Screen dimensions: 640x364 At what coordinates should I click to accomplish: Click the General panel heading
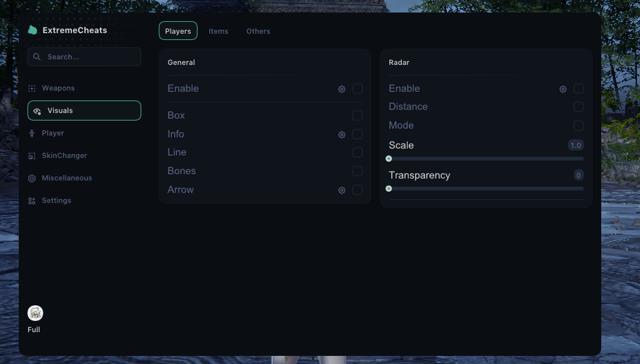[x=181, y=62]
